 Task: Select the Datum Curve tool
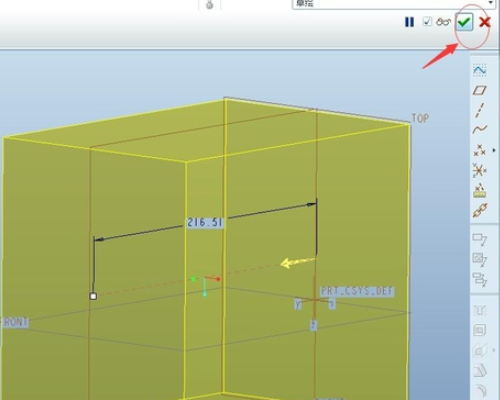point(480,129)
